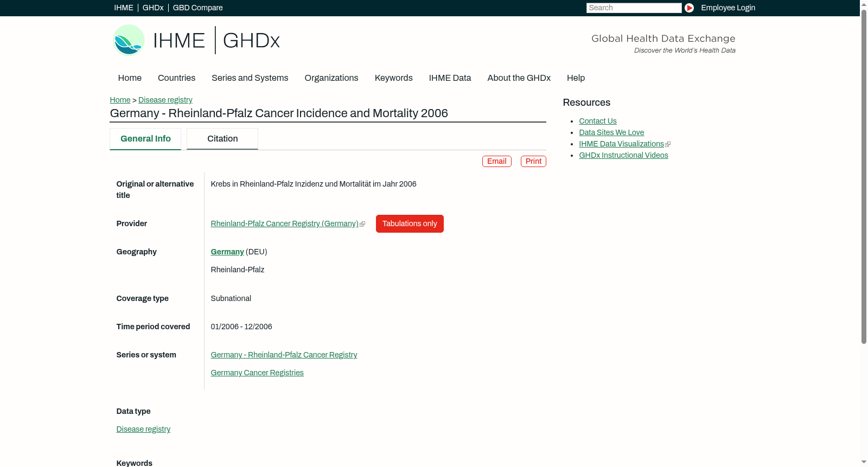Open the Countries menu item

tap(176, 78)
